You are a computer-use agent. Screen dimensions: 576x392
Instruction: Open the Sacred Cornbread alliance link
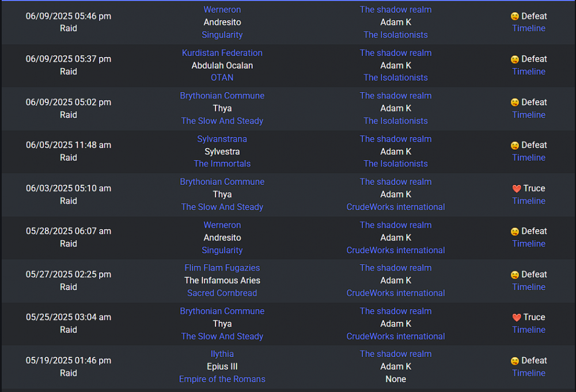(x=222, y=293)
